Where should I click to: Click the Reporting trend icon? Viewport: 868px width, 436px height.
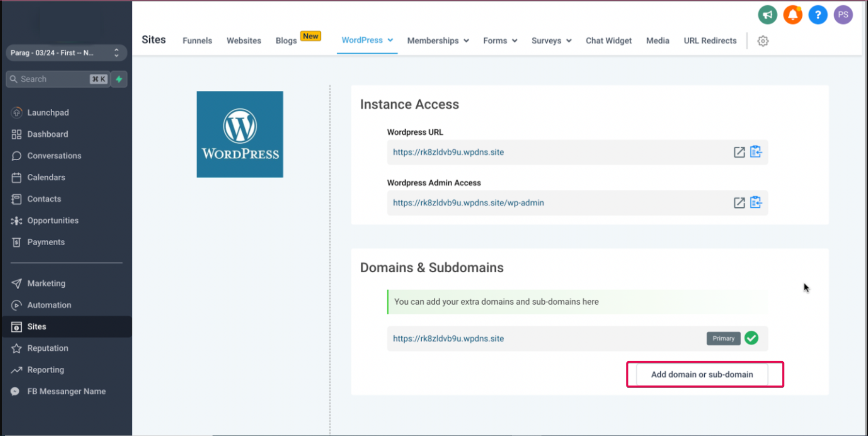point(16,370)
